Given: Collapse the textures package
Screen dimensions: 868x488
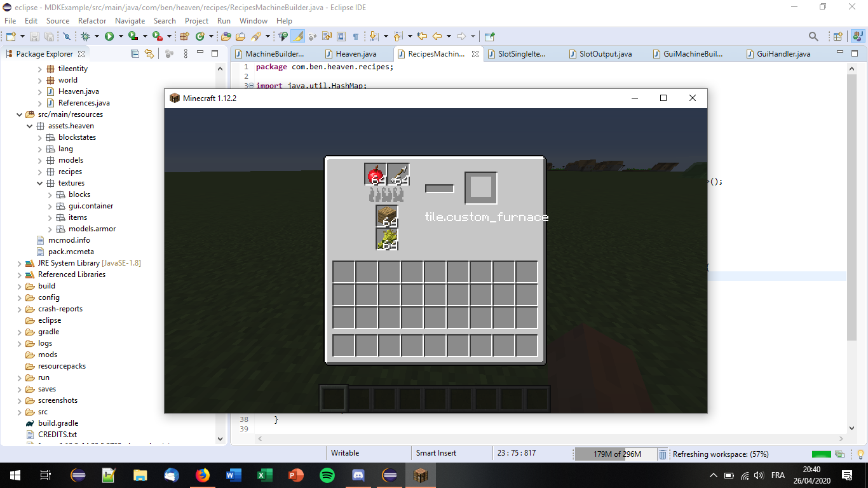Looking at the screenshot, I should click(40, 183).
